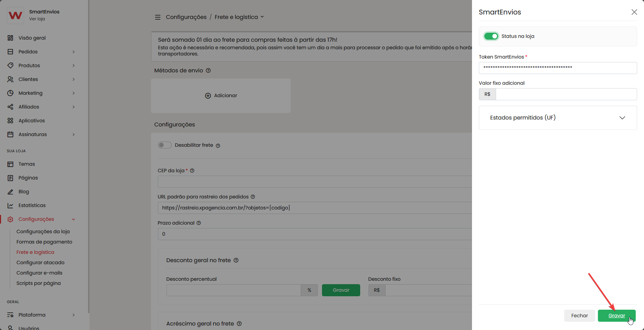Click the Fechar button

579,316
